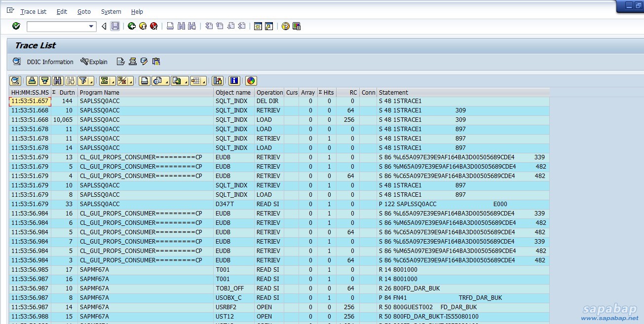The height and width of the screenshot is (324, 644).
Task: Expand the Total sigma dropdown
Action: [x=113, y=82]
